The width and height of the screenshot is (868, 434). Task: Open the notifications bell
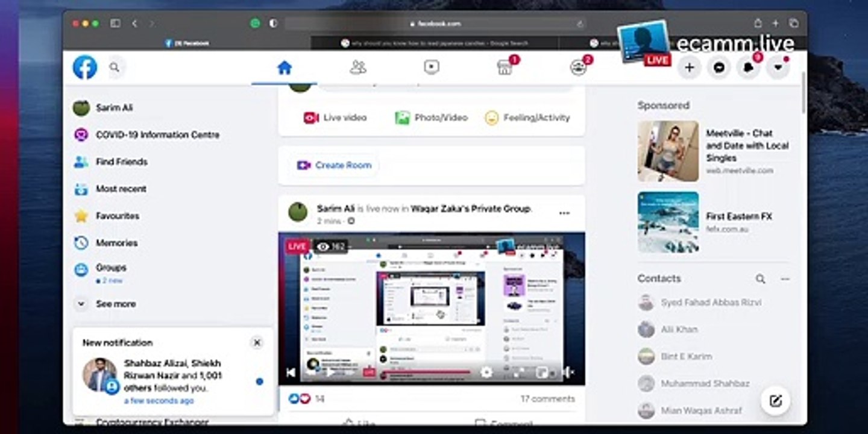pos(749,68)
